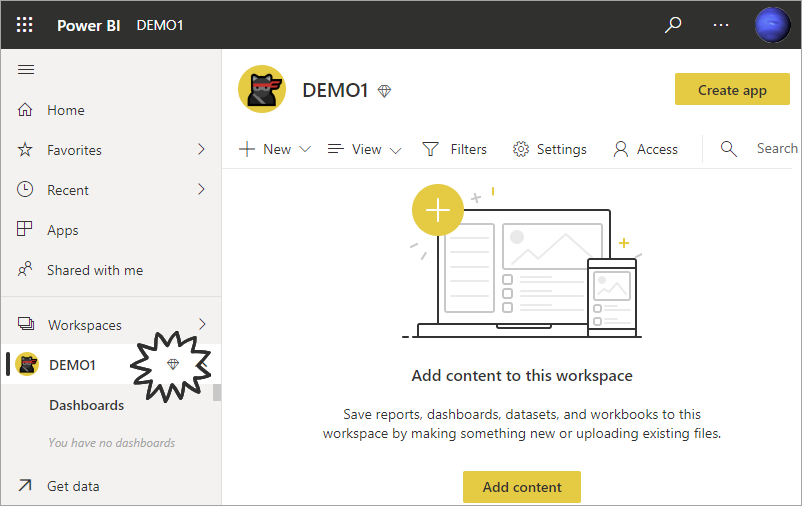Viewport: 802px width, 506px height.
Task: Expand the Favorites flyout chevron
Action: pos(201,149)
